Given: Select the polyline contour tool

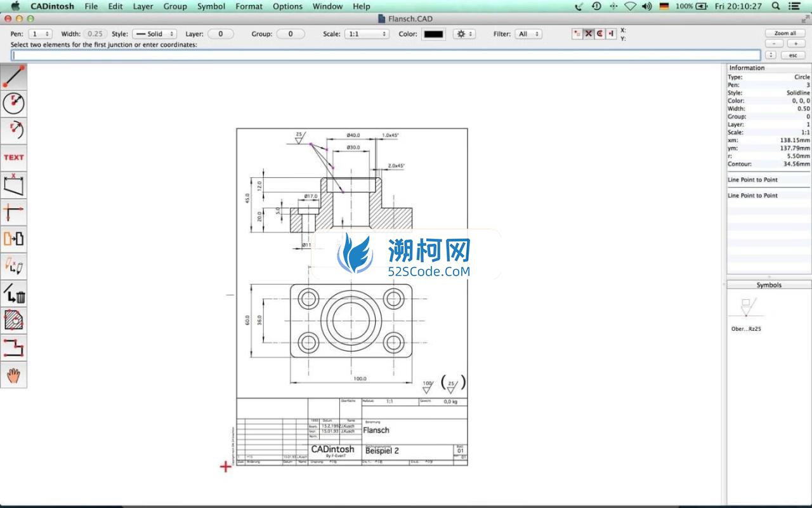Looking at the screenshot, I should click(13, 347).
